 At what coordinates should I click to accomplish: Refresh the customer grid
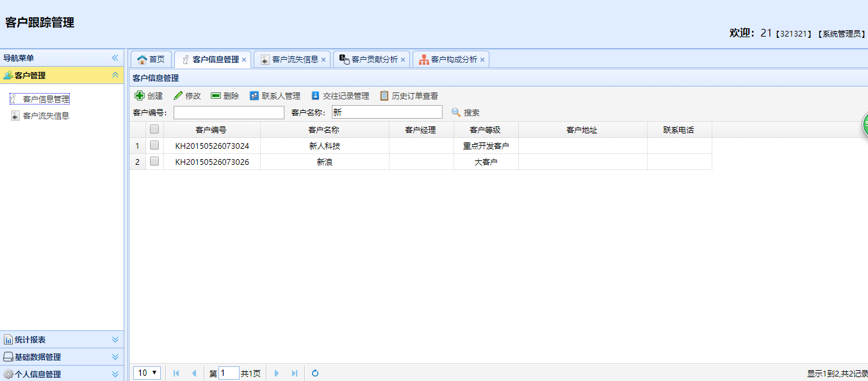coord(315,373)
